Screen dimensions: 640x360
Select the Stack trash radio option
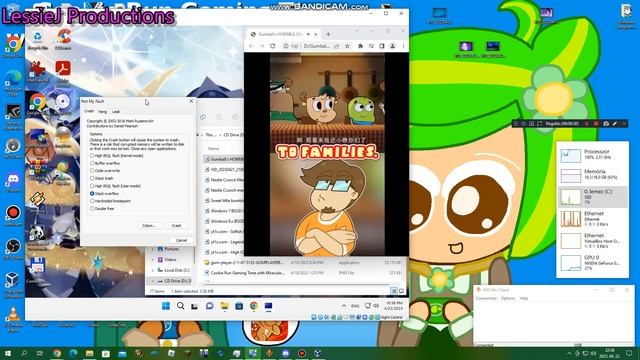[102, 178]
